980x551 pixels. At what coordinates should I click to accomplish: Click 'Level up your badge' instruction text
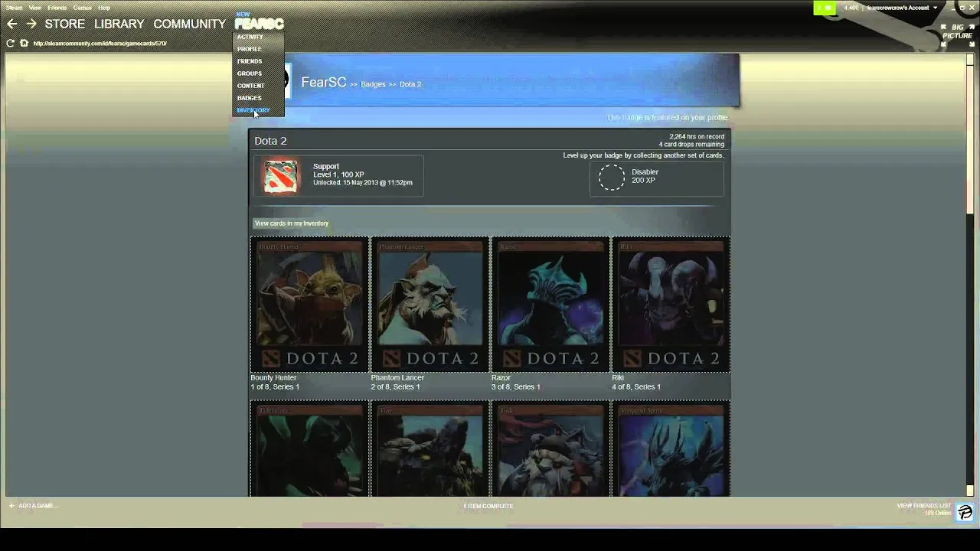pyautogui.click(x=643, y=155)
